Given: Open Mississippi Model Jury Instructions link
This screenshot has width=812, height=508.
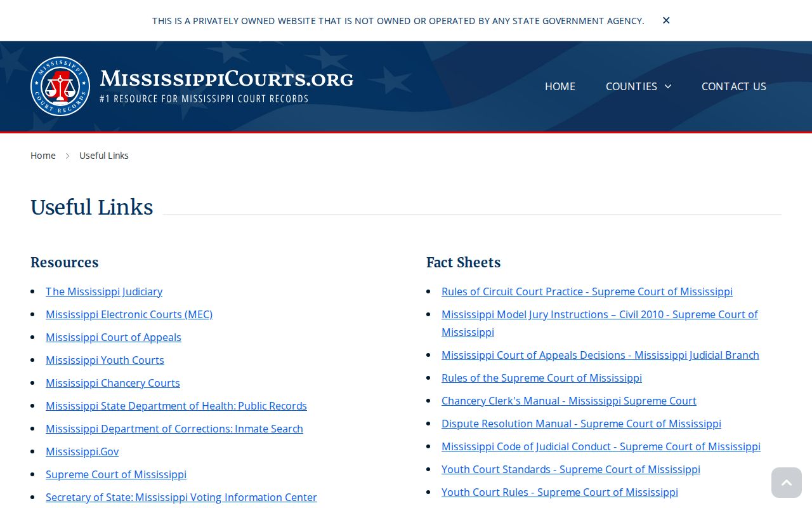Looking at the screenshot, I should (x=599, y=323).
